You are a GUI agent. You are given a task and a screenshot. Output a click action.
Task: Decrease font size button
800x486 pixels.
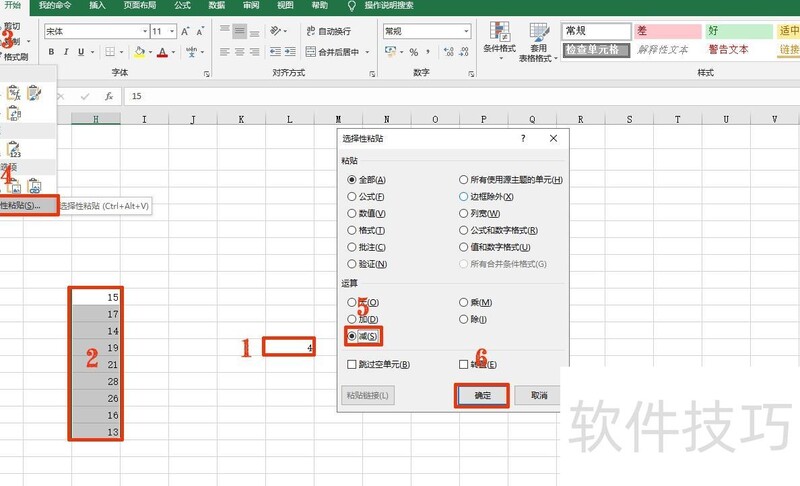[x=200, y=32]
